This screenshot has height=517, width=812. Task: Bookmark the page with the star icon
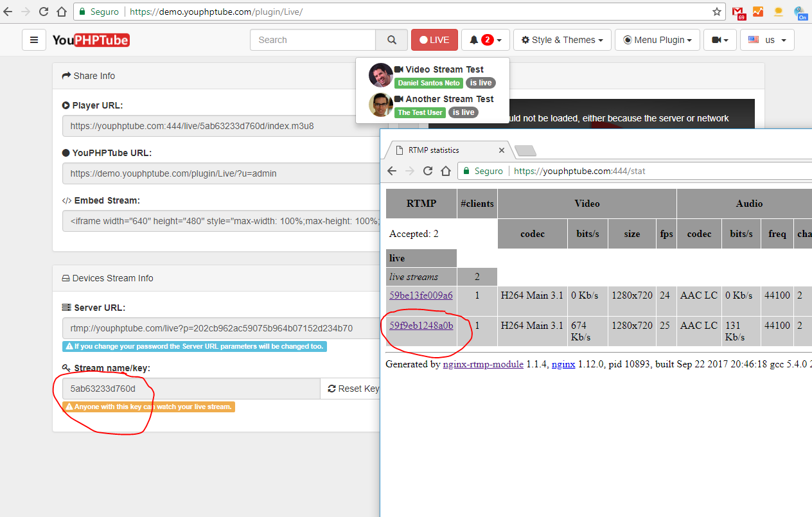click(717, 12)
